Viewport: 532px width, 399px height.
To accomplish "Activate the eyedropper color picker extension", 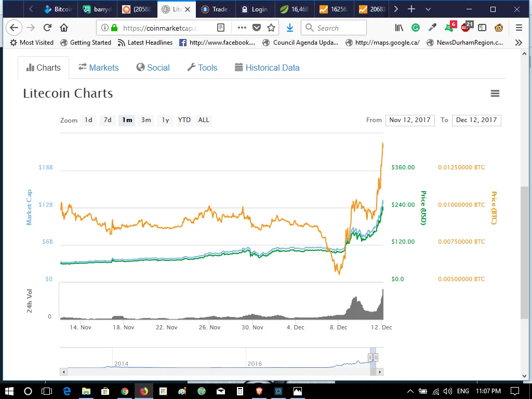I will pos(432,28).
